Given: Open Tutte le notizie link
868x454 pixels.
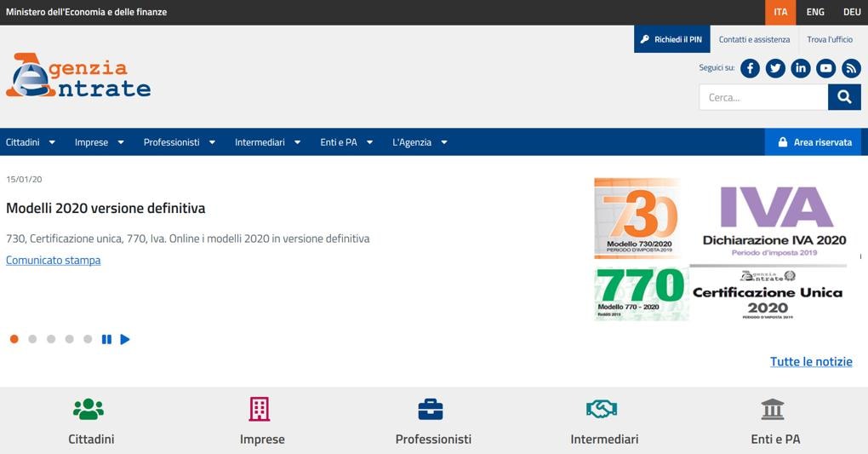Looking at the screenshot, I should [x=811, y=361].
